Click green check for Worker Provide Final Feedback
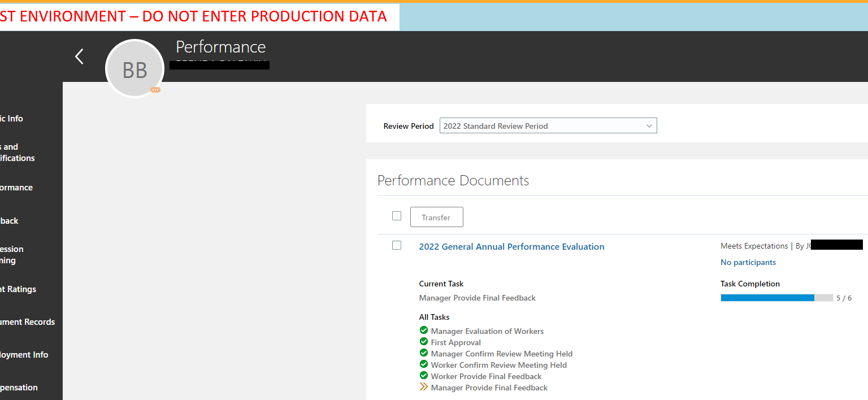This screenshot has width=868, height=400. 424,376
